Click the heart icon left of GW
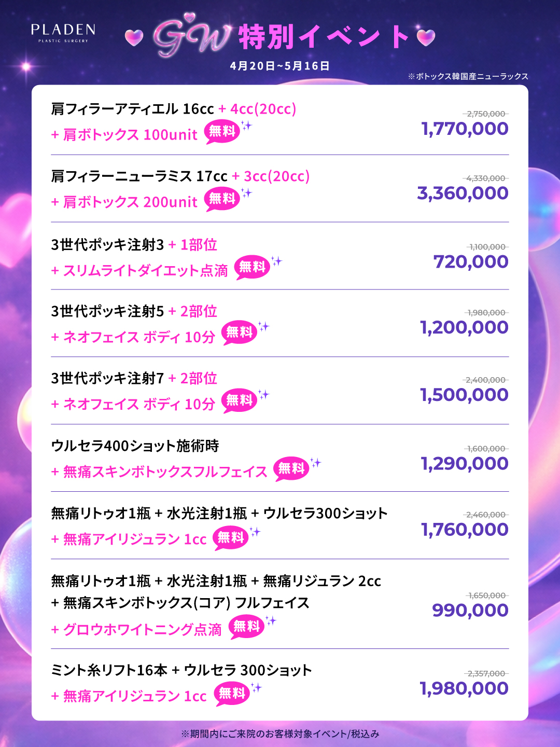The height and width of the screenshot is (747, 560). (x=134, y=37)
